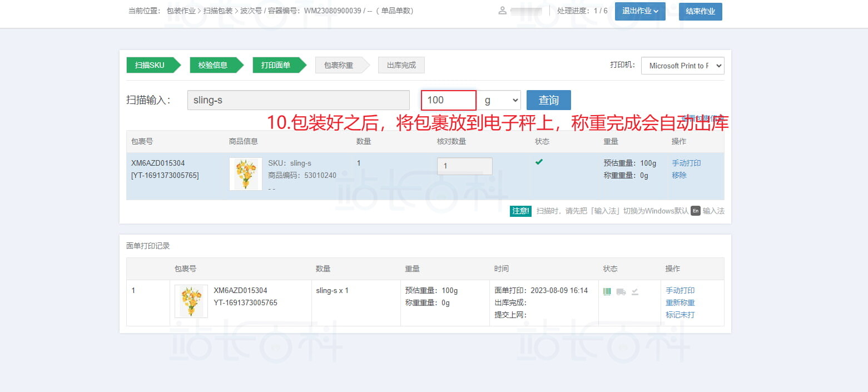Click the green check mark in status column
Viewport: 868px width, 392px height.
pos(539,162)
